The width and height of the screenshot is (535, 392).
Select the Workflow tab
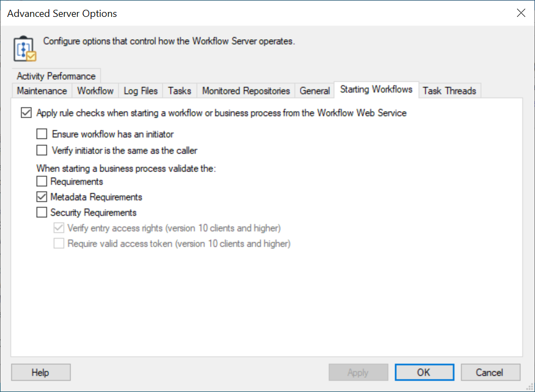point(95,91)
